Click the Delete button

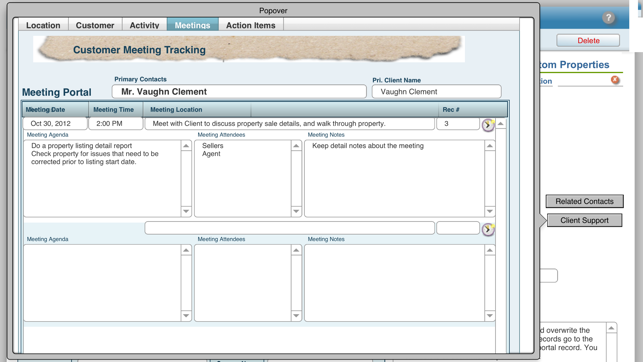click(588, 41)
